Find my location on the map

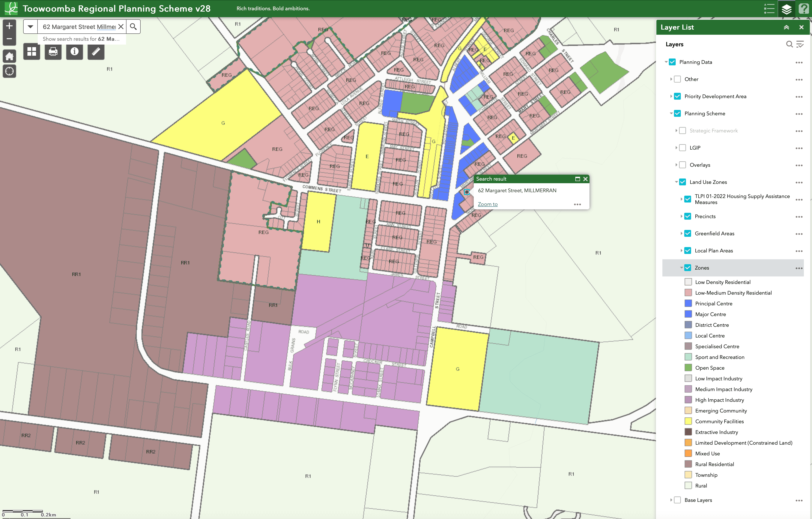pos(9,71)
